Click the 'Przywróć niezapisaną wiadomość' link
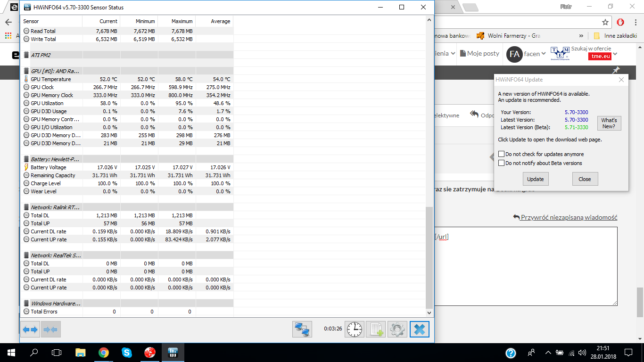Screen dimensions: 644x362 [565, 217]
